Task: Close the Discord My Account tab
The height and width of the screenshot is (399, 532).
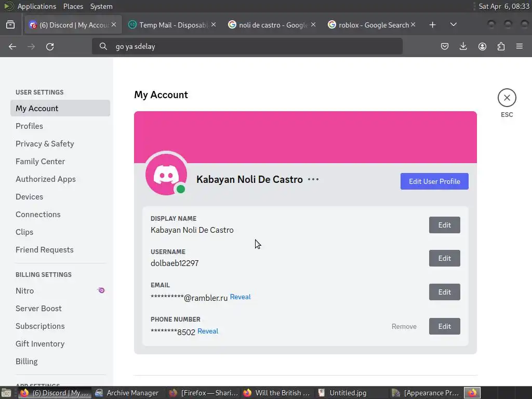Action: tap(114, 24)
